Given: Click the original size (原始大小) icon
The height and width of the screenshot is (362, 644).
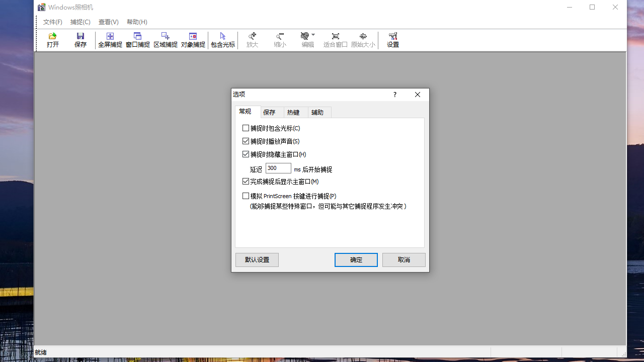Looking at the screenshot, I should 363,40.
